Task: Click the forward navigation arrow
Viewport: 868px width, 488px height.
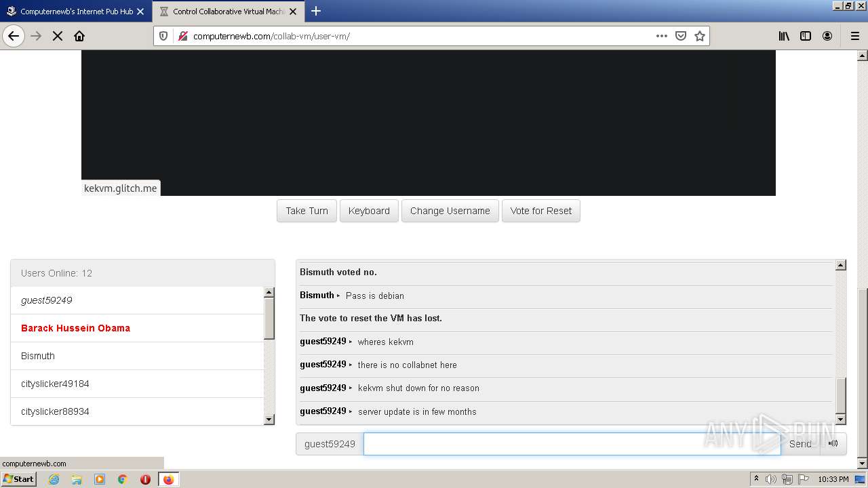Action: (36, 36)
